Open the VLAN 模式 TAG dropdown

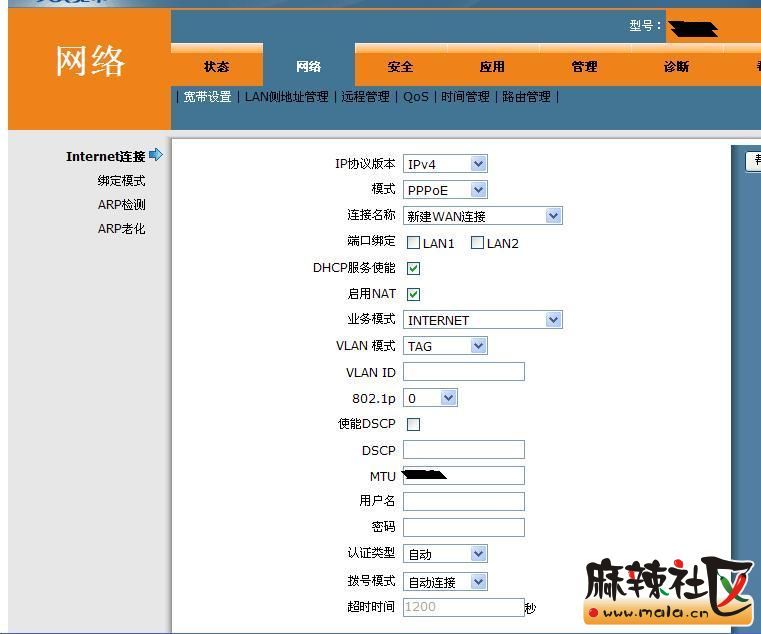pos(445,346)
